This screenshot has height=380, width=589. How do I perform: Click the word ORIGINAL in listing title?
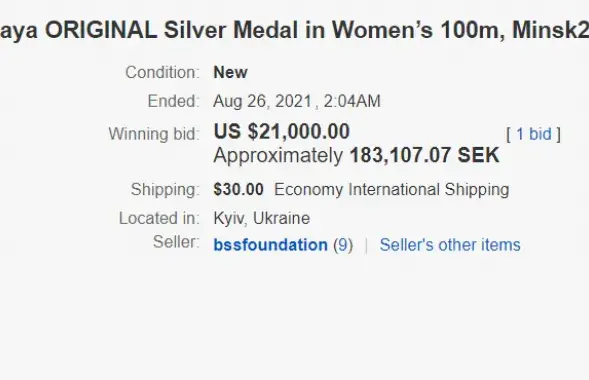(x=101, y=30)
